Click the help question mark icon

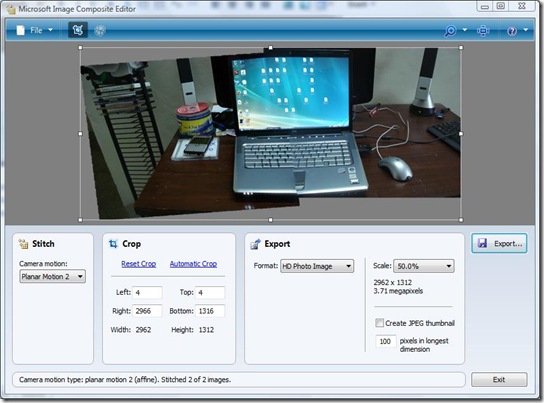(512, 31)
